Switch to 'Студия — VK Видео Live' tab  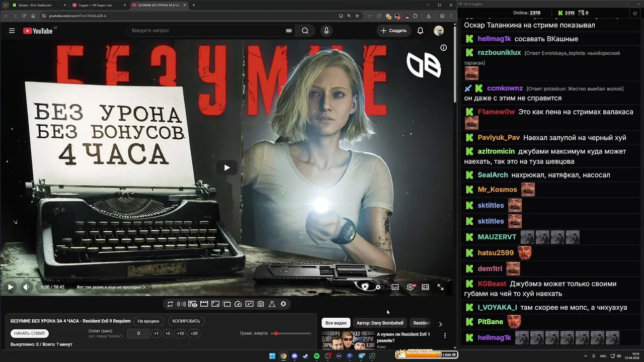tap(98, 5)
